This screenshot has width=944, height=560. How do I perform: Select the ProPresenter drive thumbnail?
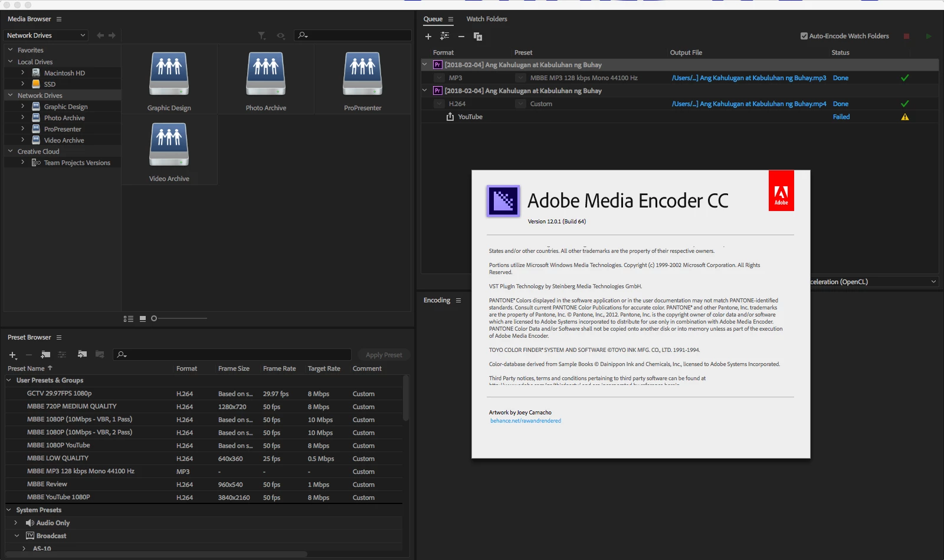363,80
